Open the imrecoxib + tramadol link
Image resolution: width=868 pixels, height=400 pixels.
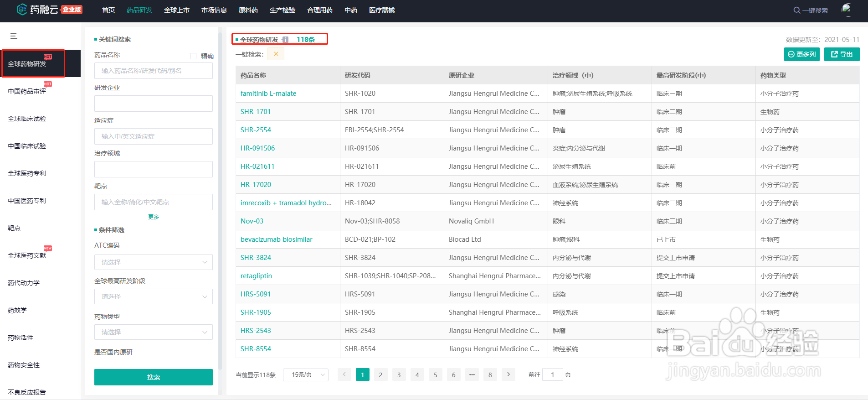tap(286, 203)
